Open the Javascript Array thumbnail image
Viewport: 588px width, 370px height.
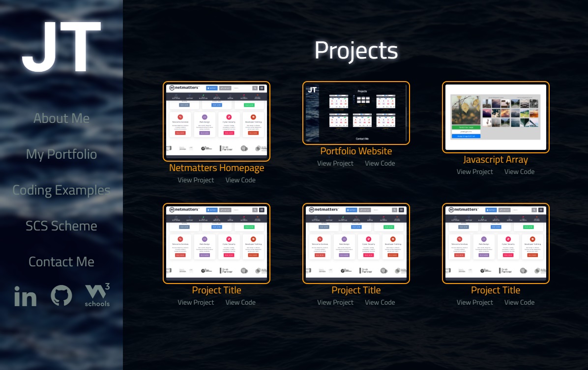[x=496, y=117]
